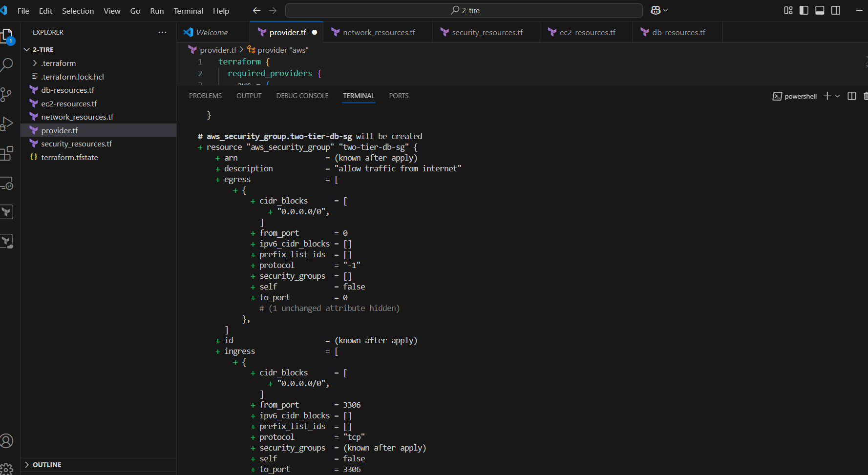Switch to security_resources.tf editor tab
Viewport: 868px width, 475px height.
point(487,32)
